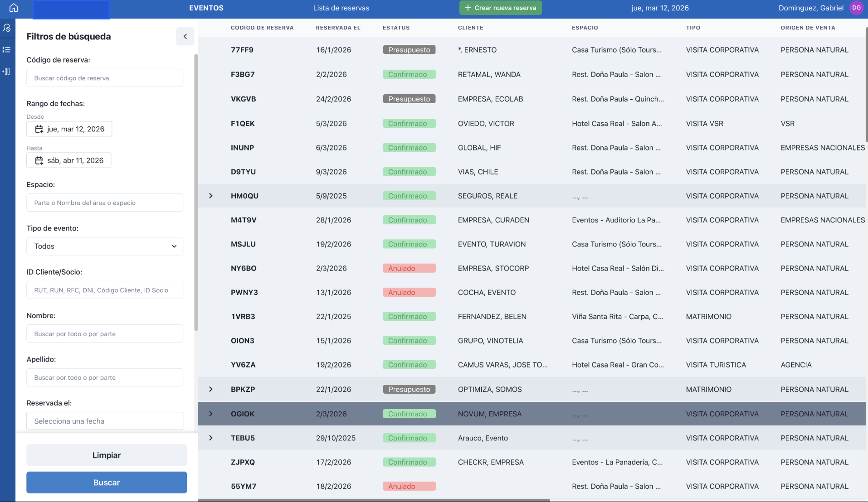The height and width of the screenshot is (502, 868).
Task: Click Crear nueva reserva button
Action: coord(500,8)
